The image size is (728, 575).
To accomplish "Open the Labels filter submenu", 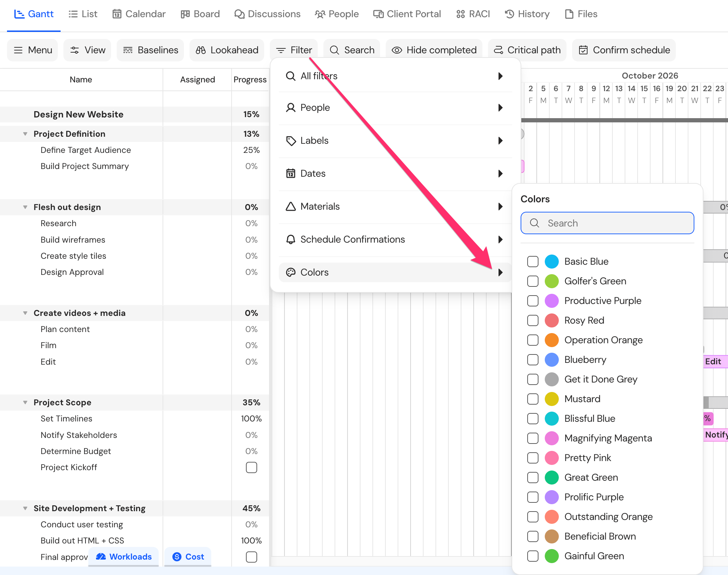I will [x=395, y=141].
